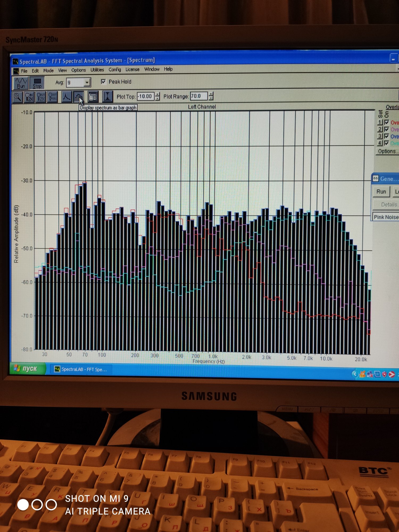The width and height of the screenshot is (399, 532).
Task: Increase the Plot Top value
Action: [157, 94]
